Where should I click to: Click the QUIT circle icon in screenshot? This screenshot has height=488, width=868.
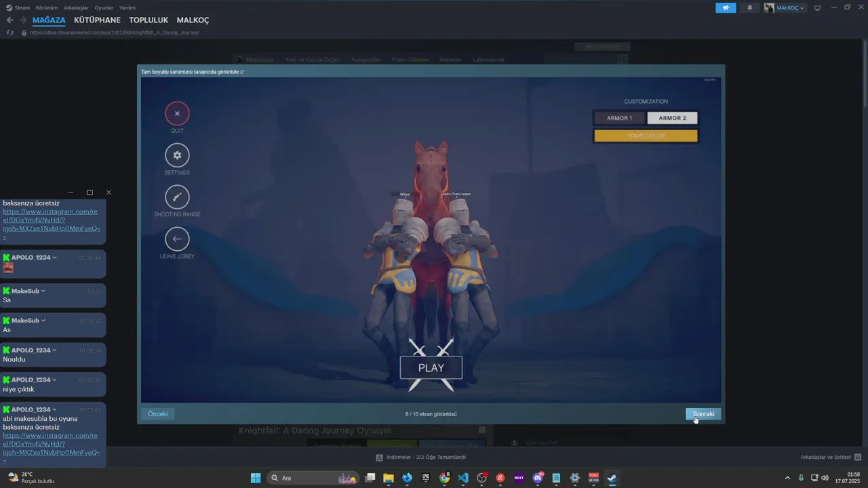177,113
